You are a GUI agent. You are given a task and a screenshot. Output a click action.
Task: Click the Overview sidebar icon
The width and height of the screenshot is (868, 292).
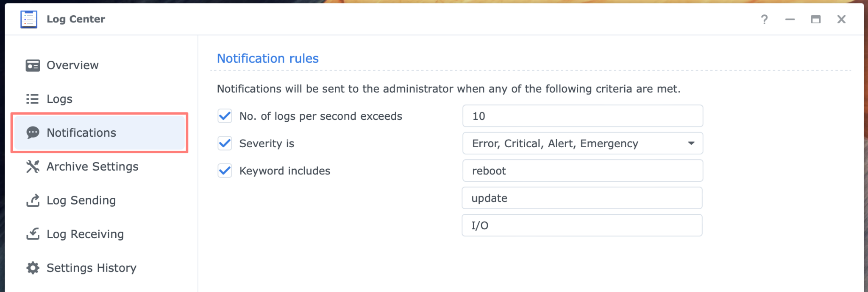33,65
